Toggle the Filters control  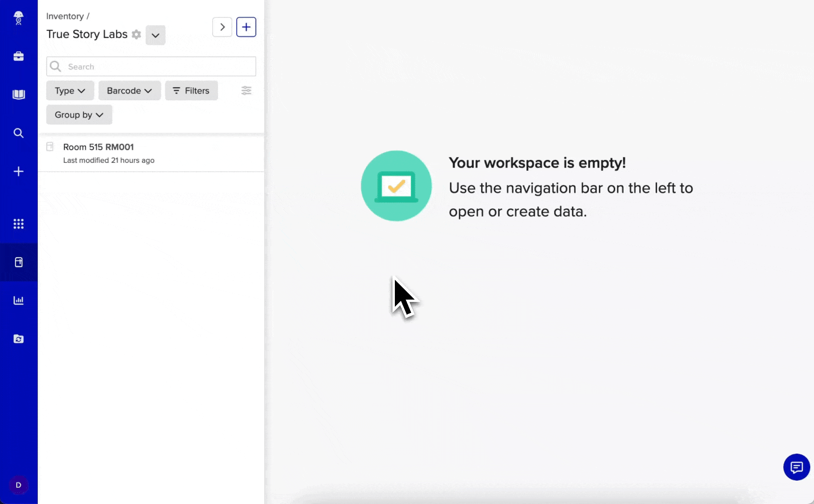click(191, 91)
